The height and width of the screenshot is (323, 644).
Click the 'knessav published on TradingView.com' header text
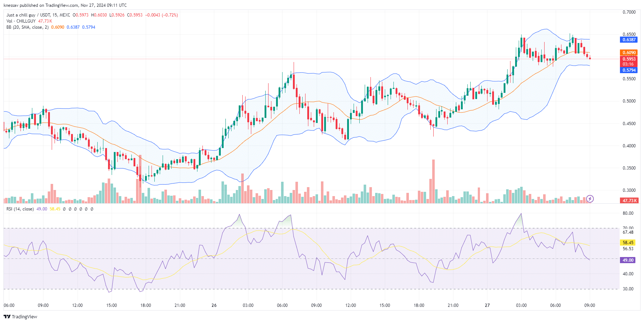[41, 5]
